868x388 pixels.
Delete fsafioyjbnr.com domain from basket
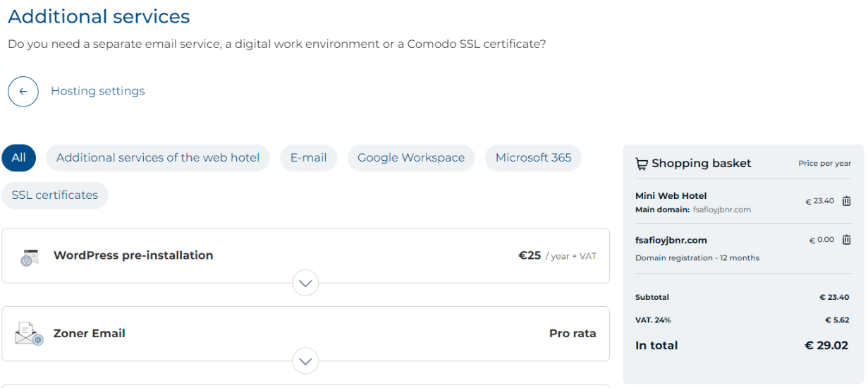pos(847,240)
